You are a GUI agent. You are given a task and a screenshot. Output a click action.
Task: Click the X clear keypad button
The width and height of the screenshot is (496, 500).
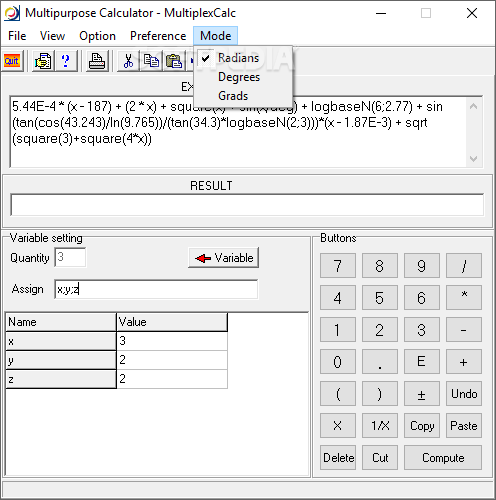pyautogui.click(x=338, y=426)
